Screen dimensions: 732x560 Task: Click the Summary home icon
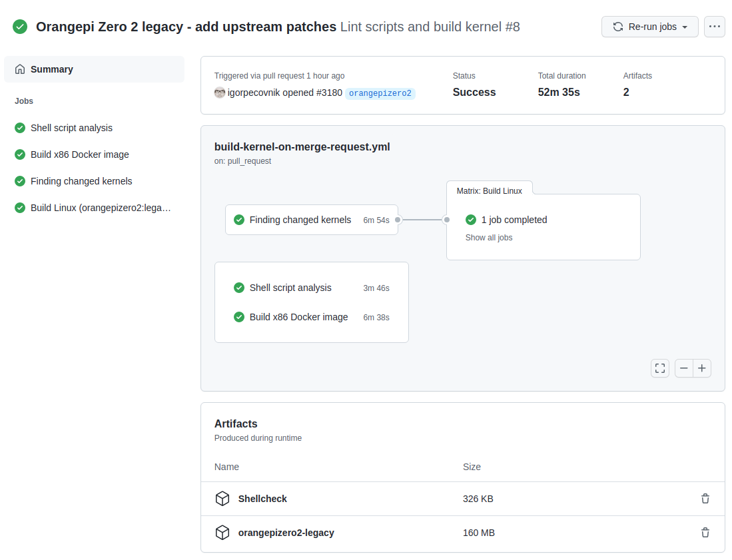click(x=20, y=69)
